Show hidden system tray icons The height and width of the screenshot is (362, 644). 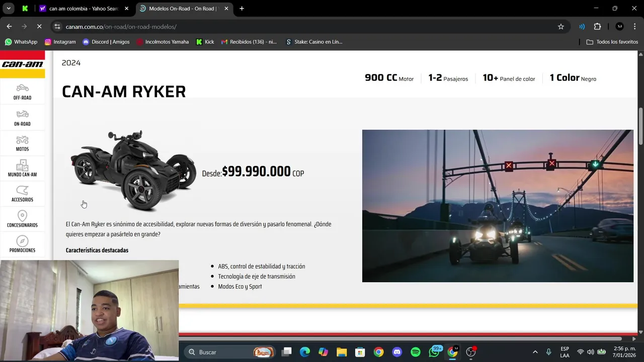pyautogui.click(x=535, y=352)
